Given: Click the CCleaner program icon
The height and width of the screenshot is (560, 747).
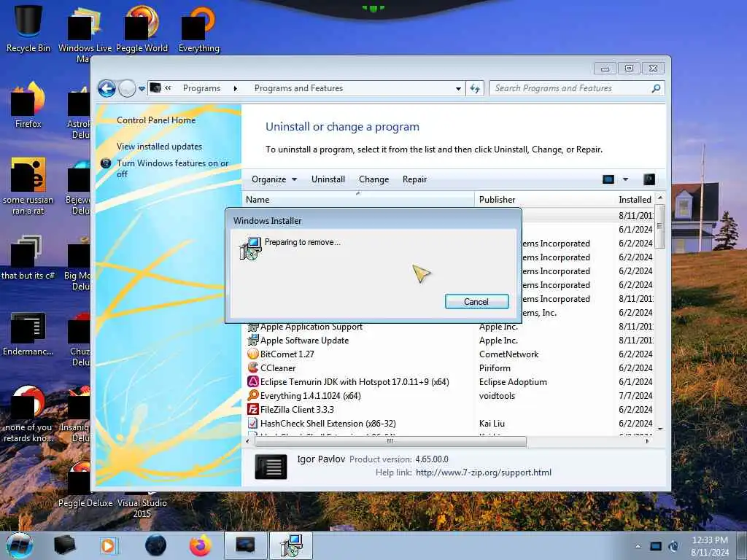Looking at the screenshot, I should tap(253, 368).
